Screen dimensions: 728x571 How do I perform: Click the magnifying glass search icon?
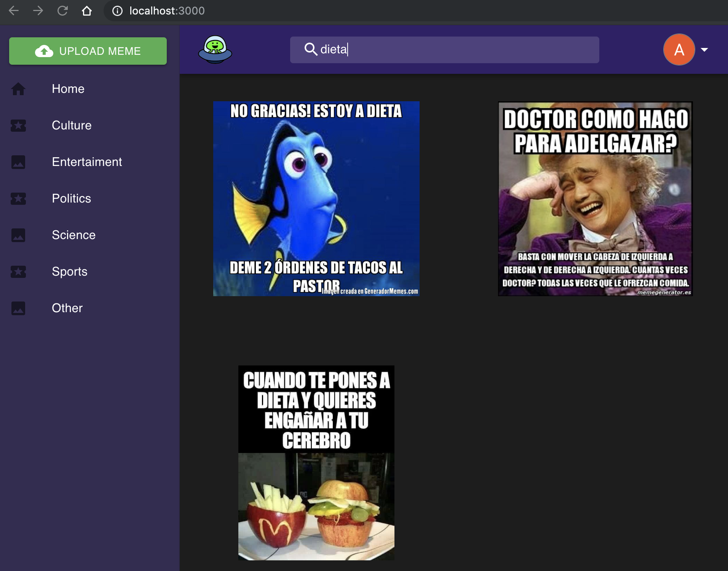[x=311, y=49]
